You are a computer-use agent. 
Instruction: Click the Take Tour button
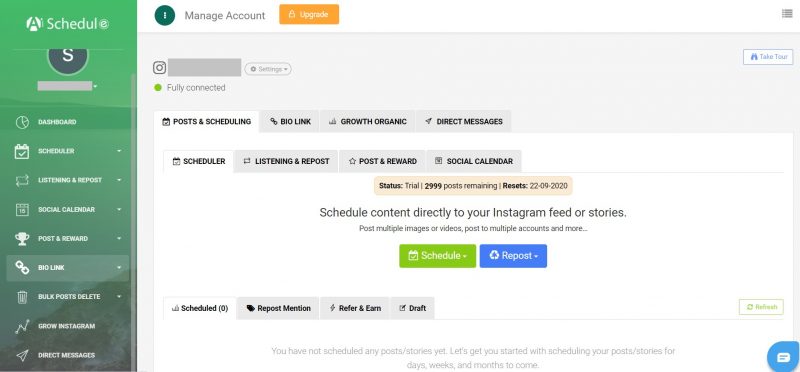tap(768, 57)
